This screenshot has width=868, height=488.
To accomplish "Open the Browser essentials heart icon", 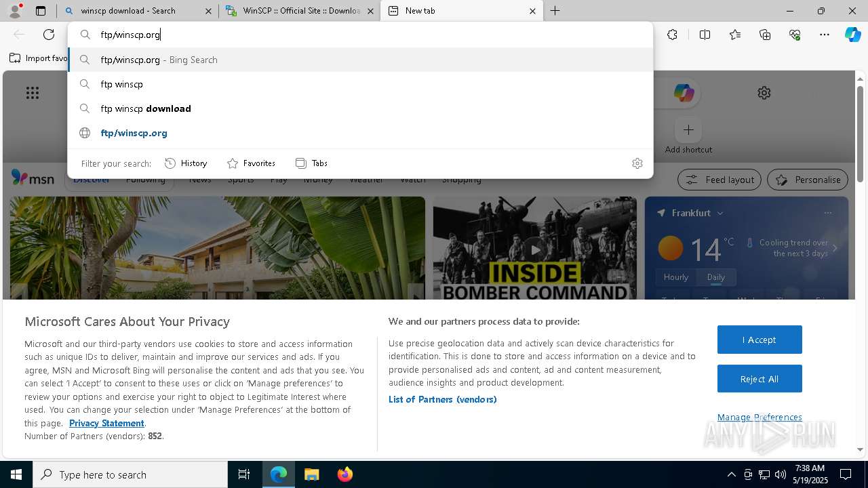I will tap(795, 35).
